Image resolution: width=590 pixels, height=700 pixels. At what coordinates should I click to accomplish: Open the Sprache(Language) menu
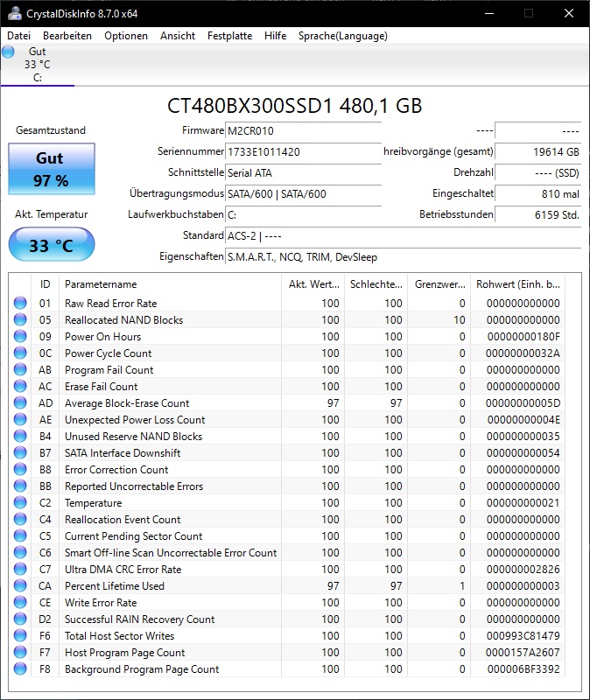[342, 36]
